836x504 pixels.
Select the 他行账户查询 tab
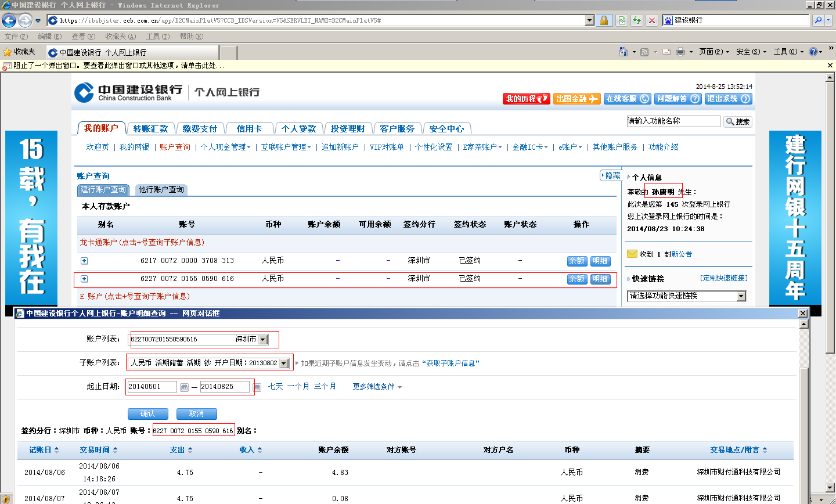(x=161, y=190)
